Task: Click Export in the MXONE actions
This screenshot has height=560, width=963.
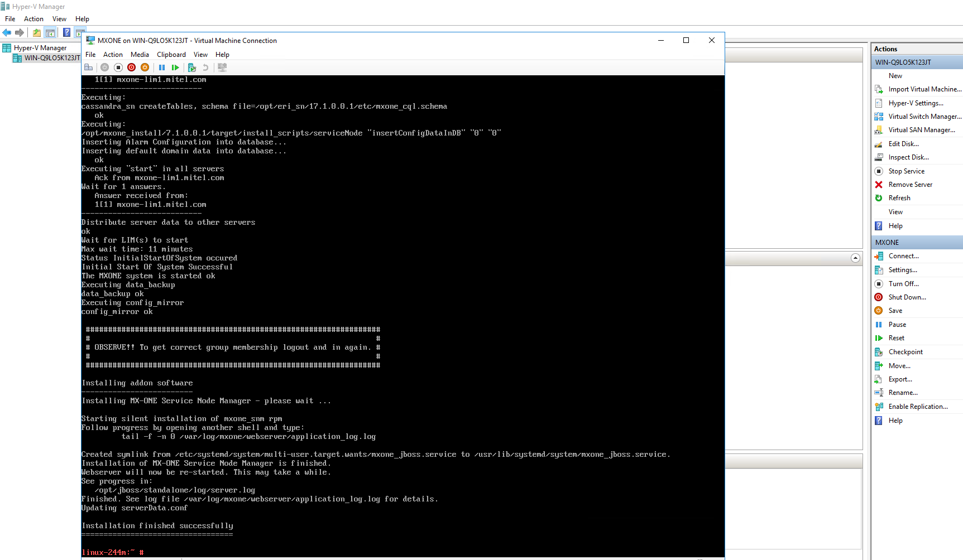Action: point(900,379)
